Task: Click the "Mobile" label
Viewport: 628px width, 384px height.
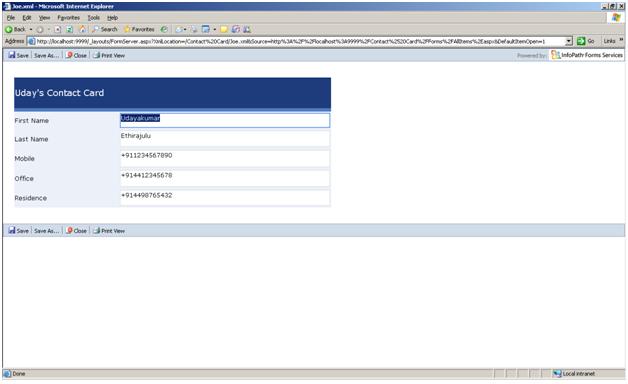Action: click(24, 159)
